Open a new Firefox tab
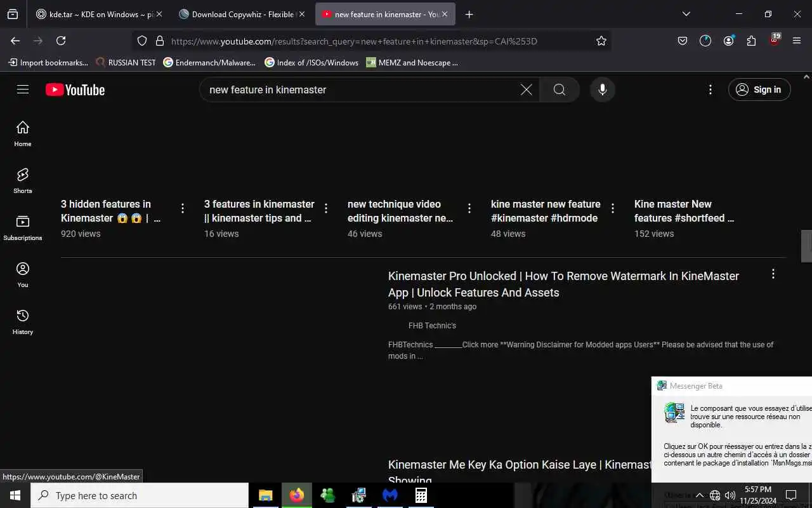812x508 pixels. [469, 14]
